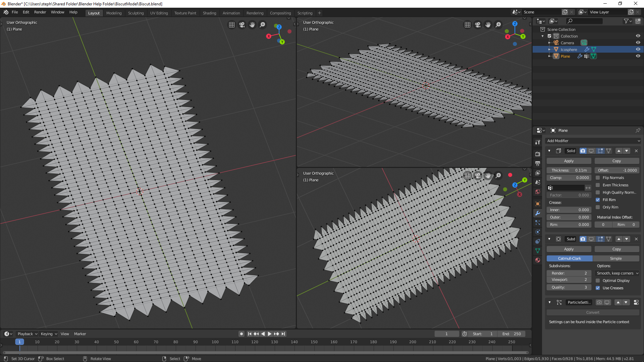
Task: Open the File menu
Action: pyautogui.click(x=15, y=12)
